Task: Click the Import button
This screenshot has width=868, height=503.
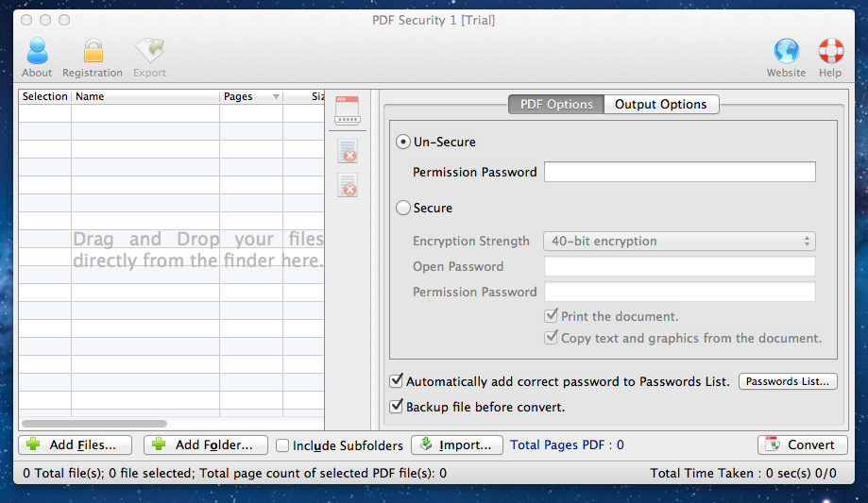Action: click(457, 444)
